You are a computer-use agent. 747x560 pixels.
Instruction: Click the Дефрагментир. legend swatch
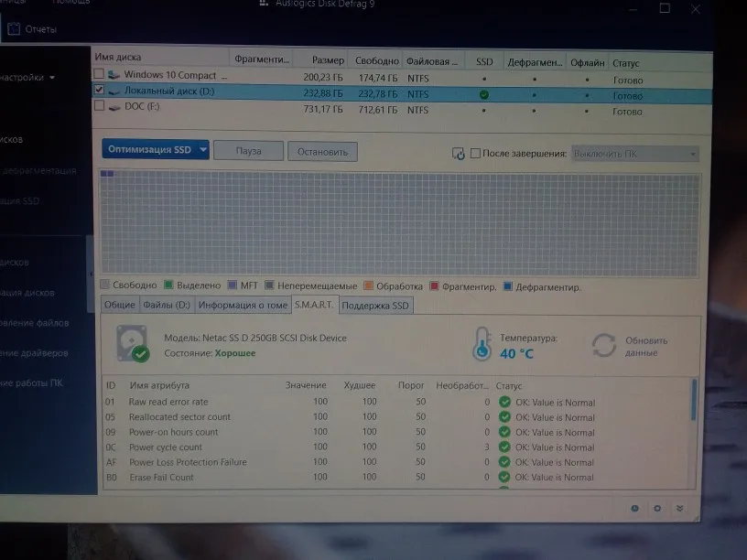[x=508, y=286]
